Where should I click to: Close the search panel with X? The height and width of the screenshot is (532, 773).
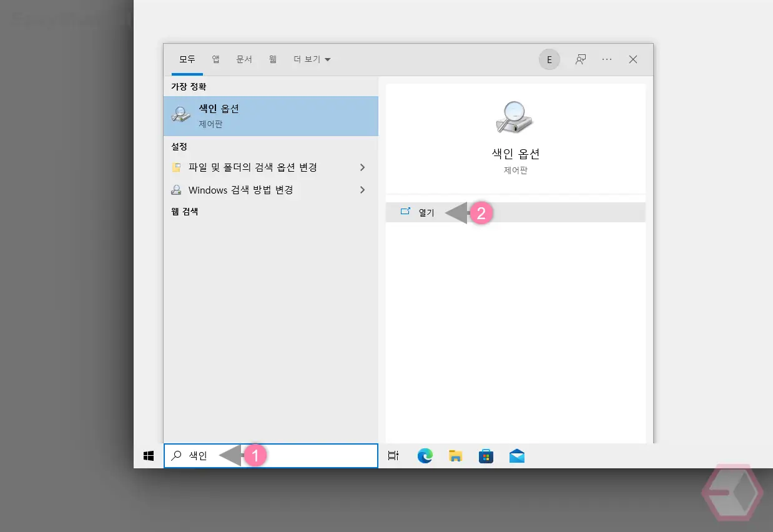pyautogui.click(x=633, y=59)
